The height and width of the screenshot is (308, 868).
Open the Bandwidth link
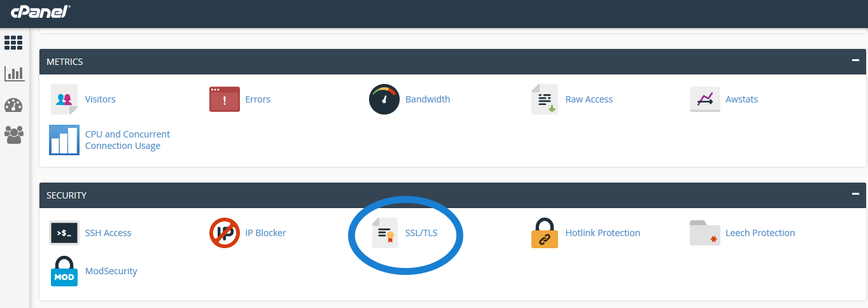click(x=428, y=99)
